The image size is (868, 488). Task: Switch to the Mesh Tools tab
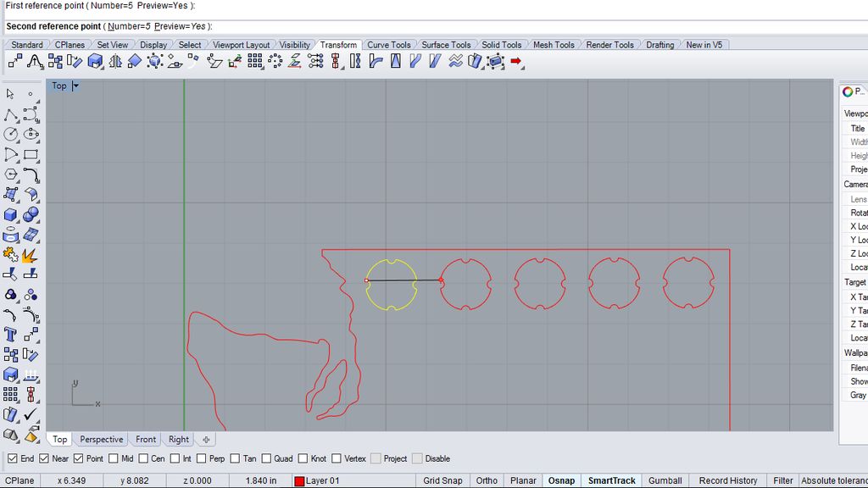tap(554, 45)
